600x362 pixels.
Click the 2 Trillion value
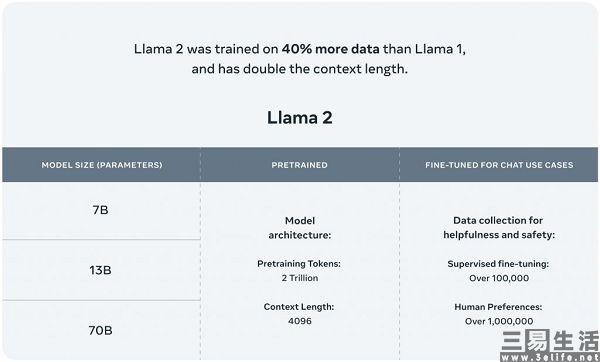(x=300, y=278)
